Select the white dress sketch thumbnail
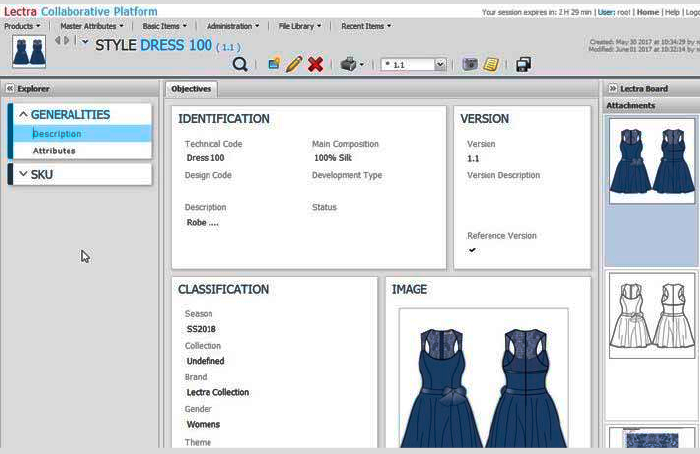This screenshot has width=700, height=454. pos(651,313)
